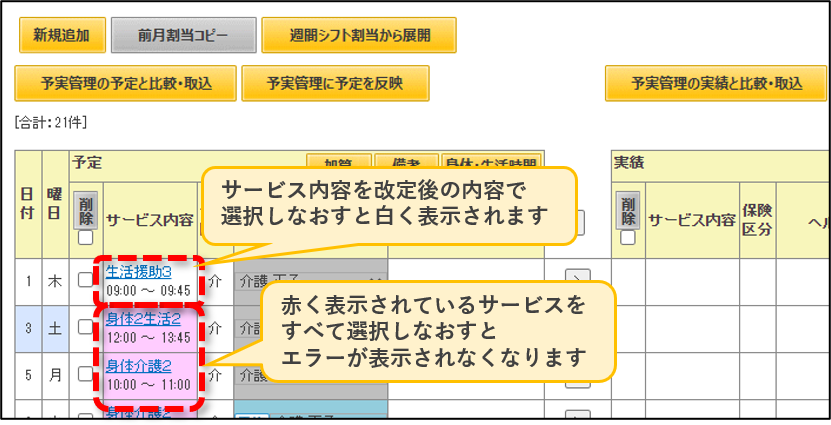Open the 生活援助3 service link
Image resolution: width=831 pixels, height=425 pixels.
[139, 272]
